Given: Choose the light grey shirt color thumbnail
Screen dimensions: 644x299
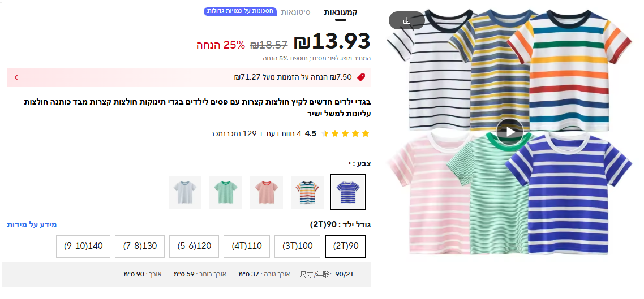Looking at the screenshot, I should point(185,192).
